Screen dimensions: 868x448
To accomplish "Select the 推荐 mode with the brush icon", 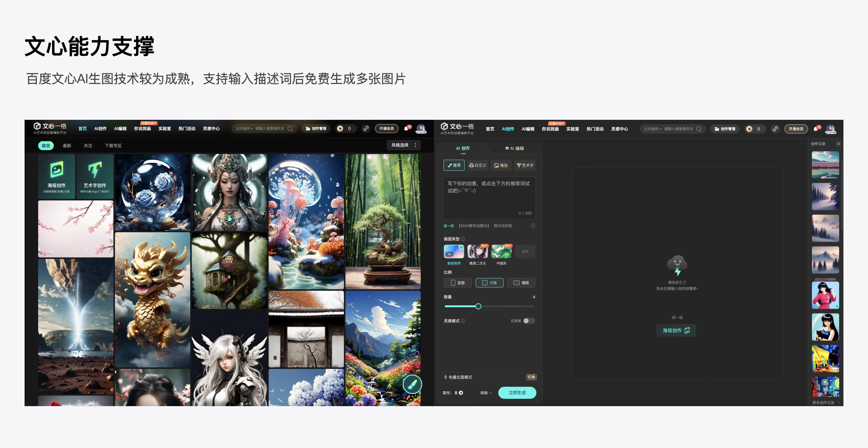I will point(454,165).
